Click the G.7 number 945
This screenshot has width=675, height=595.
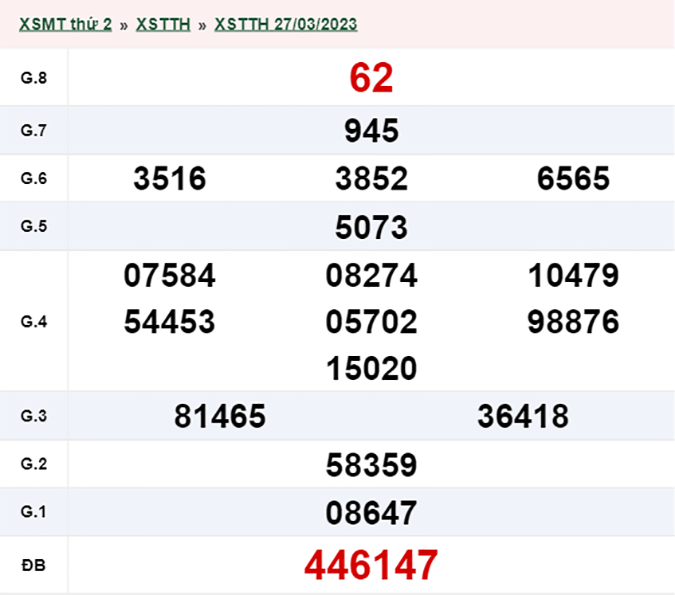coord(371,131)
